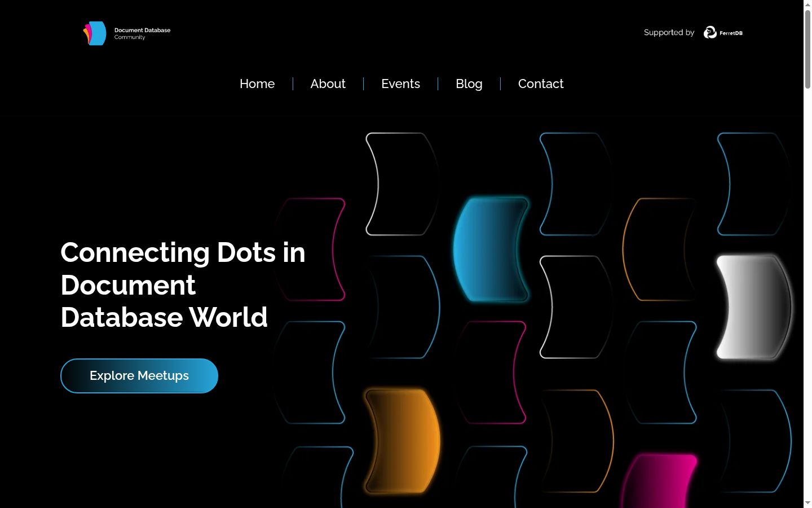Click the 'Supported by' text

point(669,33)
